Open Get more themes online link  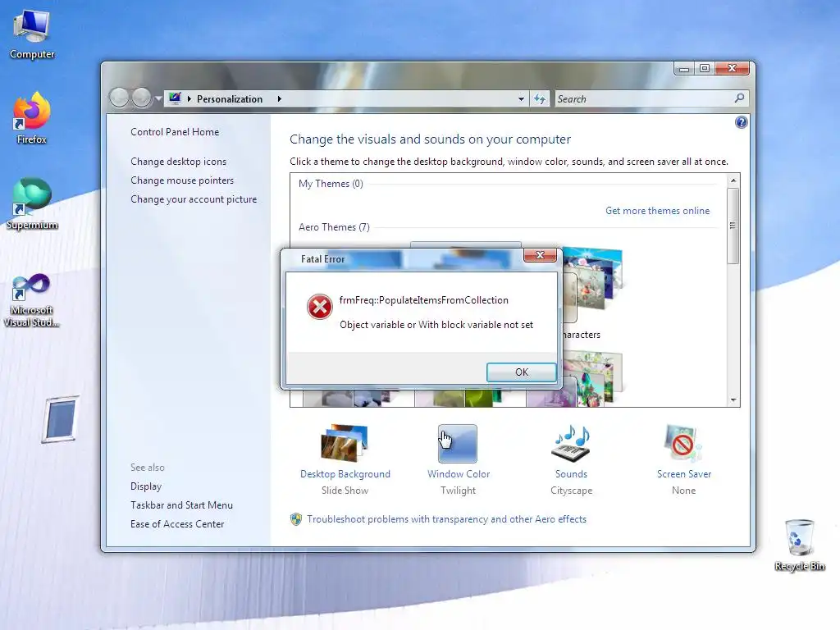tap(657, 211)
